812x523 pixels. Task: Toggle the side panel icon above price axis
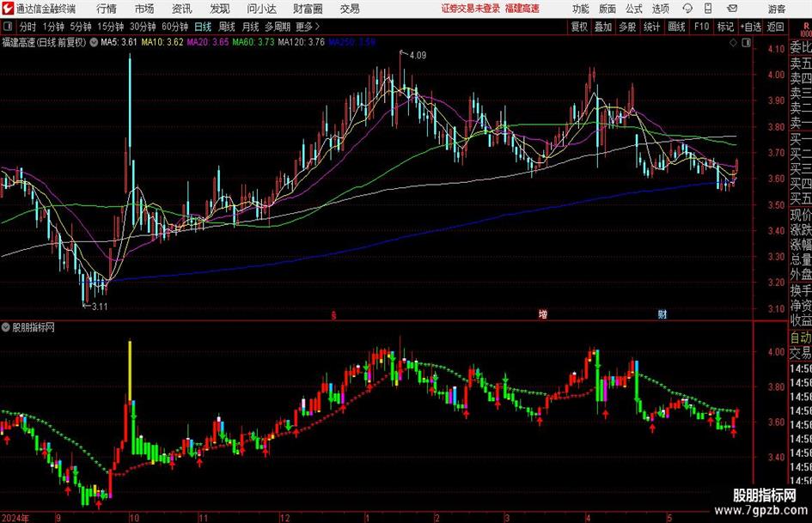pyautogui.click(x=746, y=43)
